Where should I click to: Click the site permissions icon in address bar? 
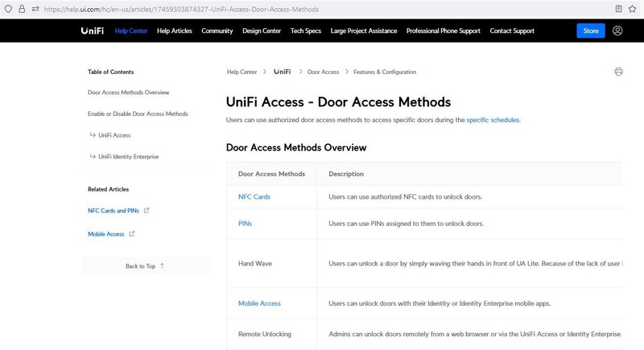click(x=35, y=9)
